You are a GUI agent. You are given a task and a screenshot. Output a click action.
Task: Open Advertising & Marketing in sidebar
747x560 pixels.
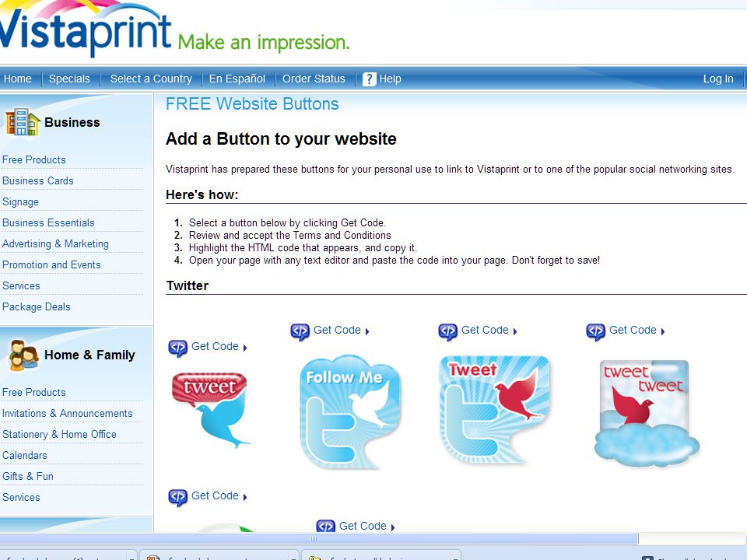pos(55,243)
